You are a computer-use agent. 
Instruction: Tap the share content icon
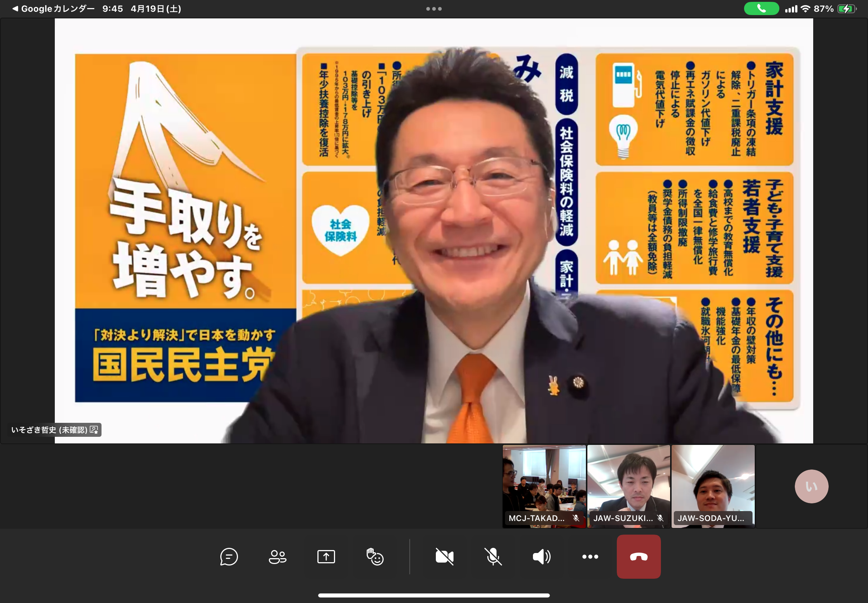coord(326,557)
